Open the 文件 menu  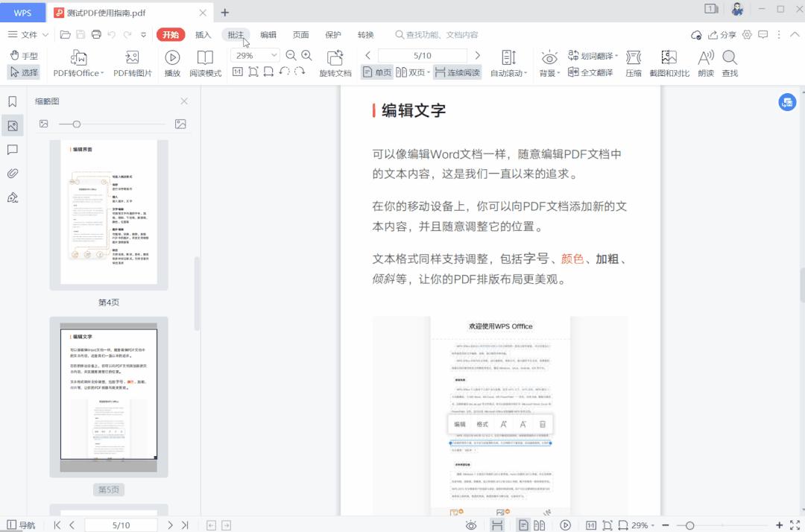(29, 34)
